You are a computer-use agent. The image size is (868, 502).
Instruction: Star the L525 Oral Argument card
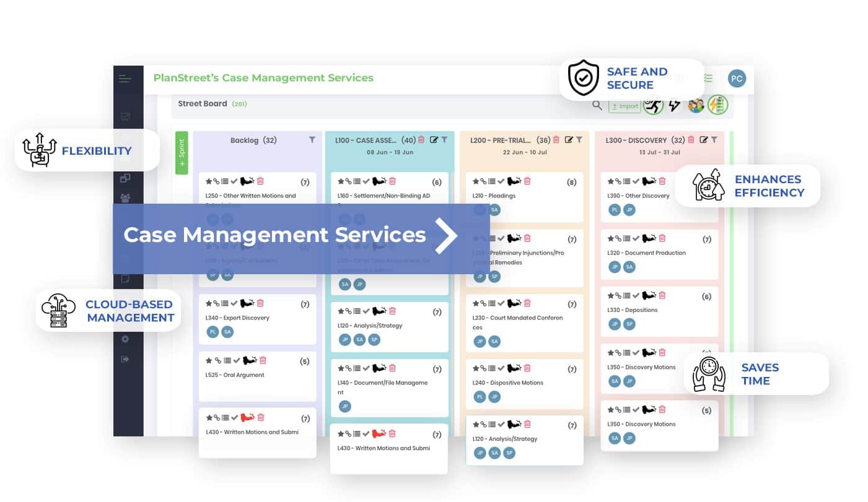209,360
